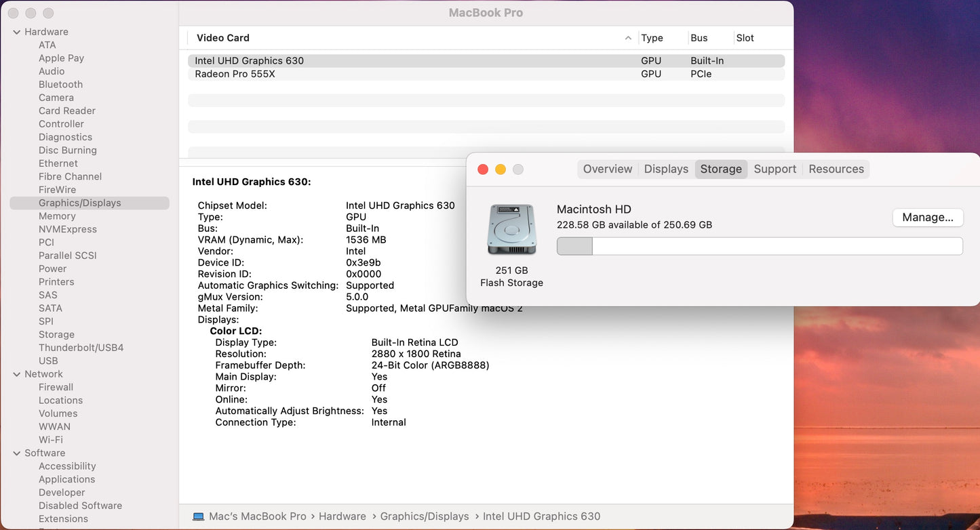This screenshot has width=980, height=530.
Task: Select the Support tab
Action: pyautogui.click(x=775, y=169)
